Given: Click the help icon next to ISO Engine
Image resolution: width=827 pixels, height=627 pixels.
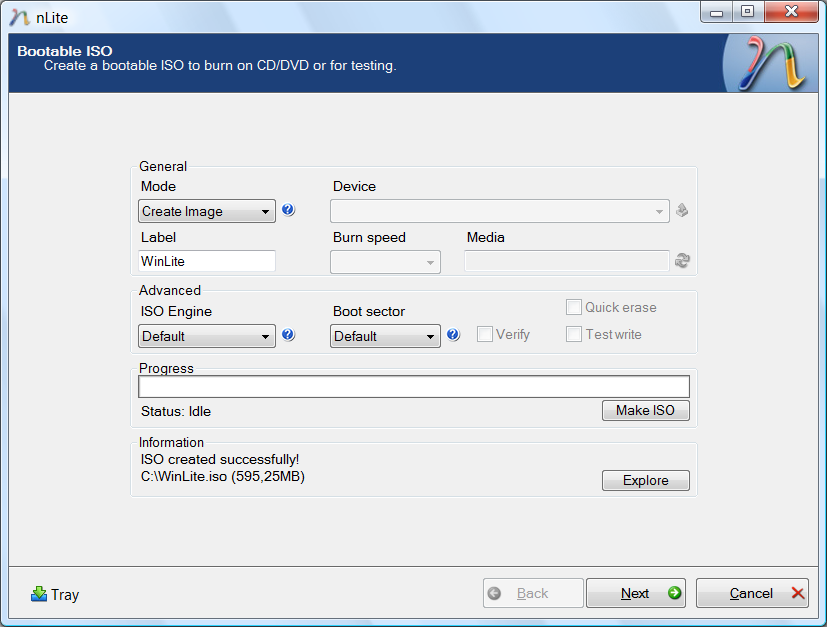Looking at the screenshot, I should tap(288, 335).
